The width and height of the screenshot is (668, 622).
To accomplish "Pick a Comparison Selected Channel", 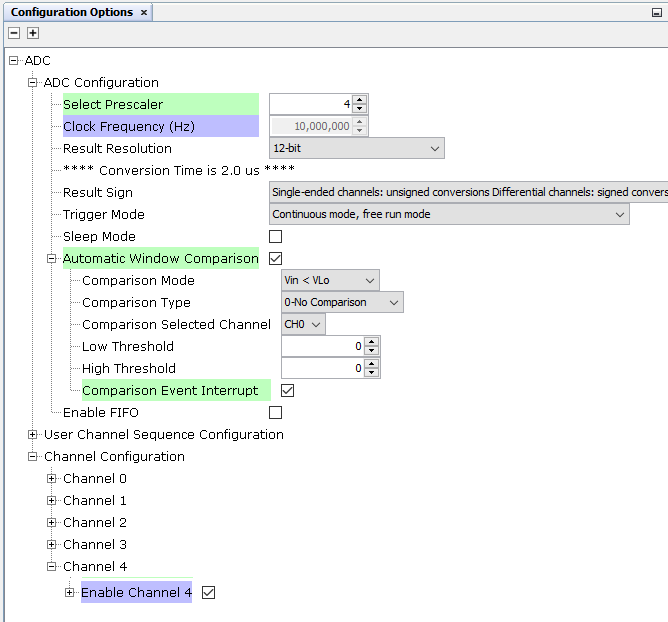I will click(303, 325).
